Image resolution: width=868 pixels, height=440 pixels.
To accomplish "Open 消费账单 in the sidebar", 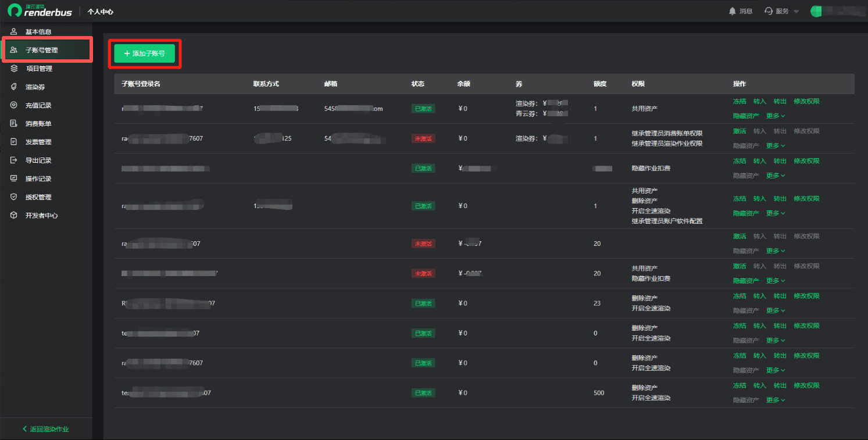I will tap(38, 124).
